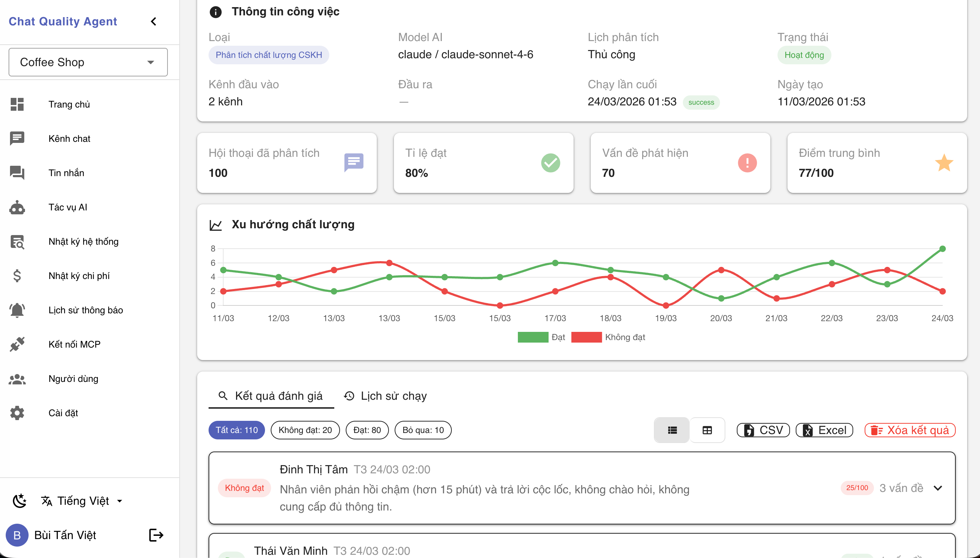This screenshot has width=980, height=558.
Task: Click the Nhật ký hệ thống icon
Action: pyautogui.click(x=17, y=241)
